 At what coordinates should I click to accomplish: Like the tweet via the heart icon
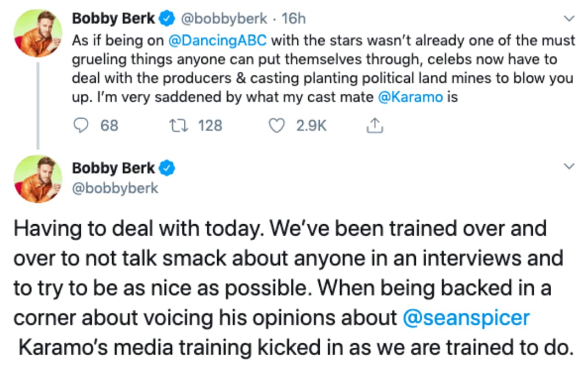277,125
